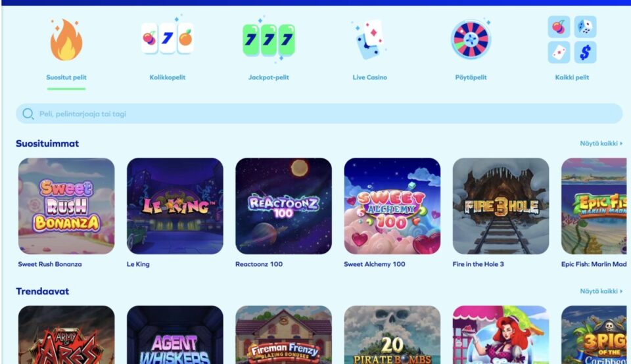Select the flame icon for Suositut pelit
Viewport: 631px width, 364px height.
click(66, 40)
